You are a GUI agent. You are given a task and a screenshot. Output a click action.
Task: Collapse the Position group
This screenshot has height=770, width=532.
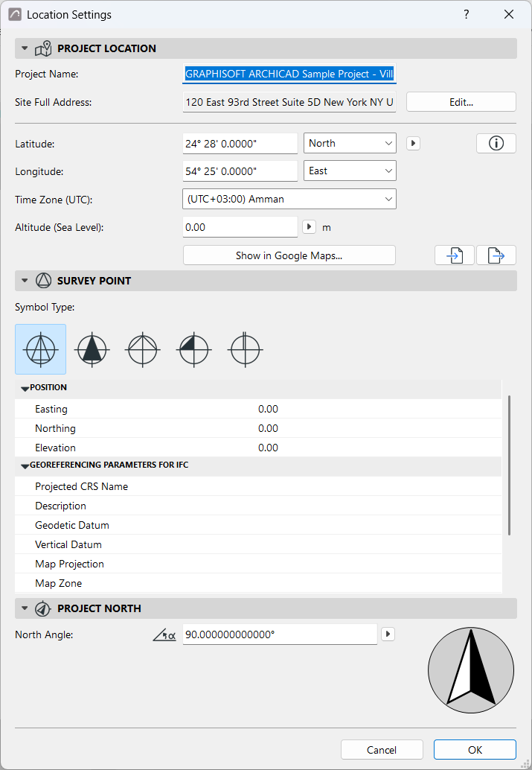(25, 389)
